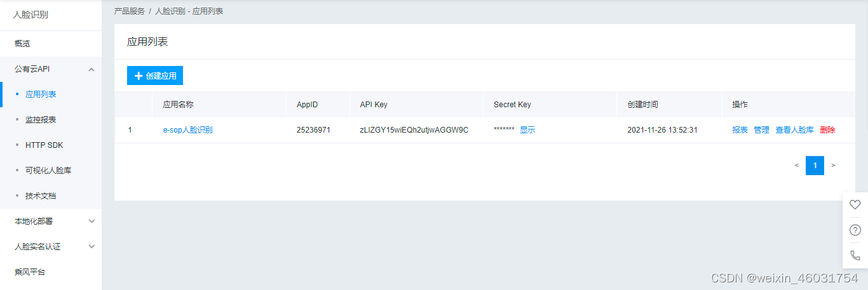Go to previous page arrow
Screen dimensions: 868x290
click(x=797, y=166)
